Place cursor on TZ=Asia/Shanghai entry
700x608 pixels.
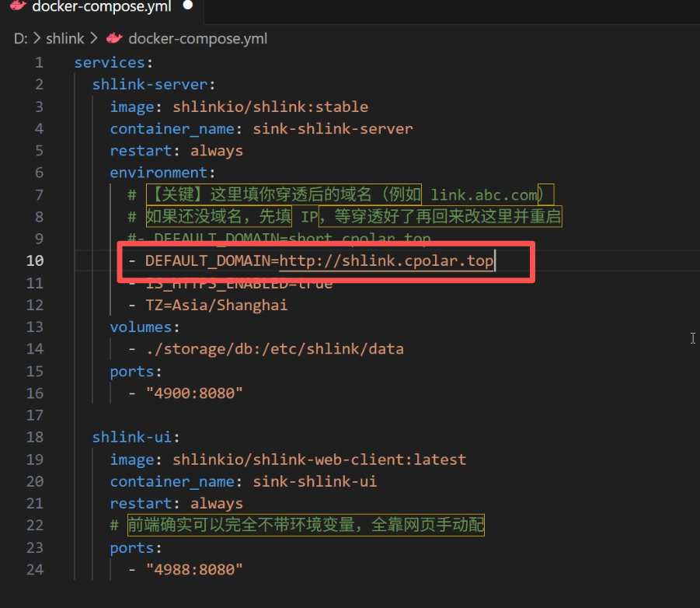point(216,305)
